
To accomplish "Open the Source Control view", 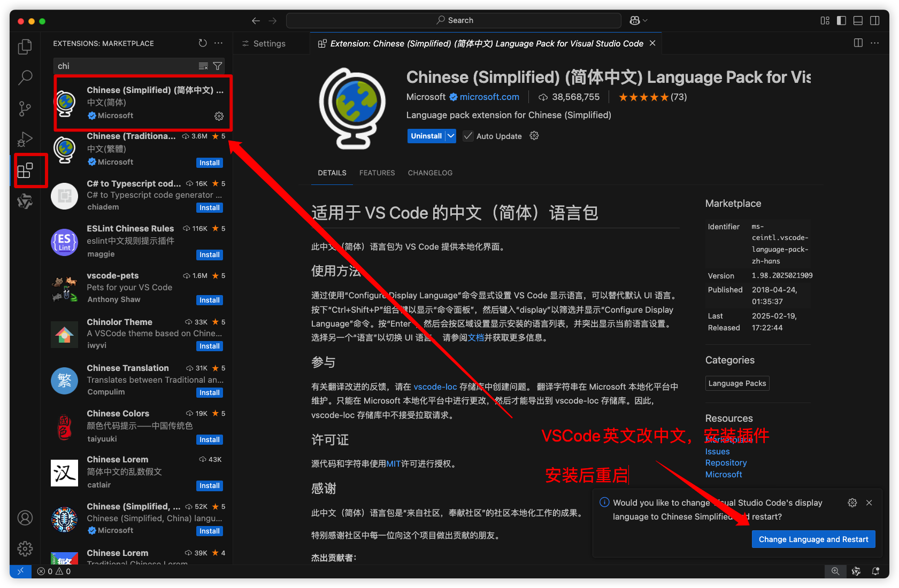I will point(25,109).
